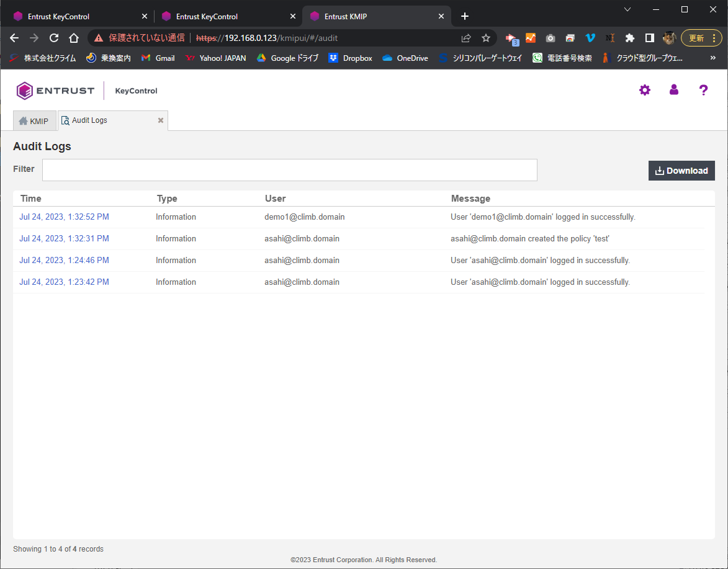Open the クラウド型グループウェア bookmark
Viewport: 728px width, 569px height.
click(642, 58)
